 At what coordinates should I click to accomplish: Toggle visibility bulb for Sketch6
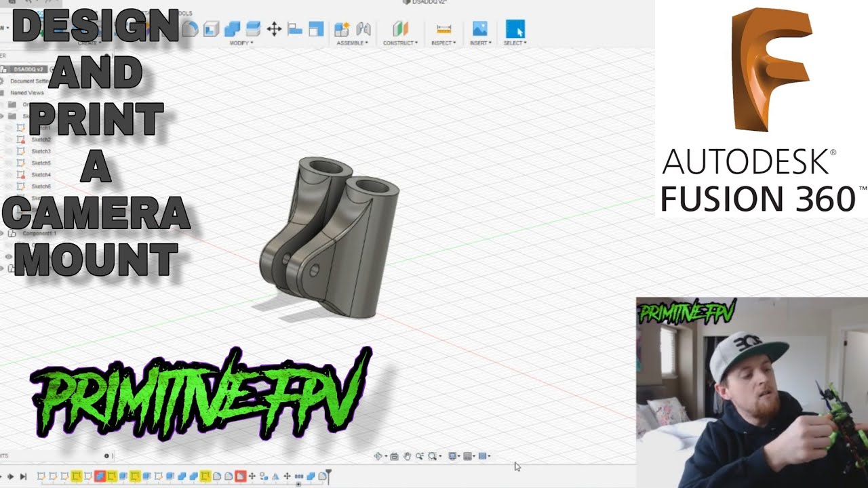(9, 186)
